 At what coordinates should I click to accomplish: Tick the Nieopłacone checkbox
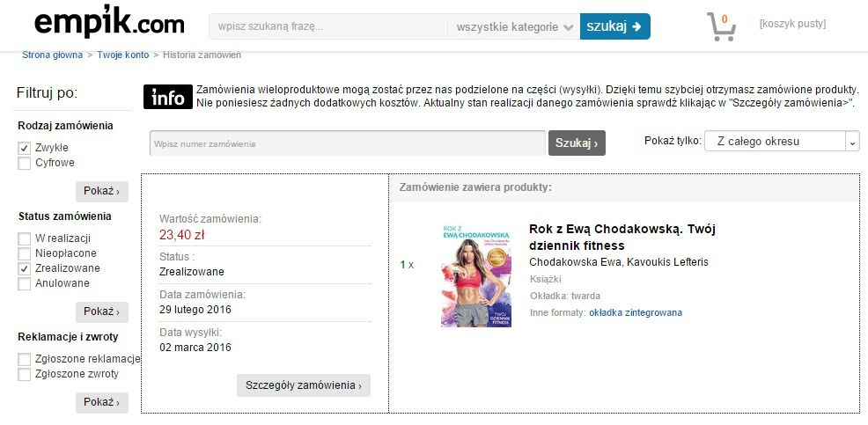[24, 254]
